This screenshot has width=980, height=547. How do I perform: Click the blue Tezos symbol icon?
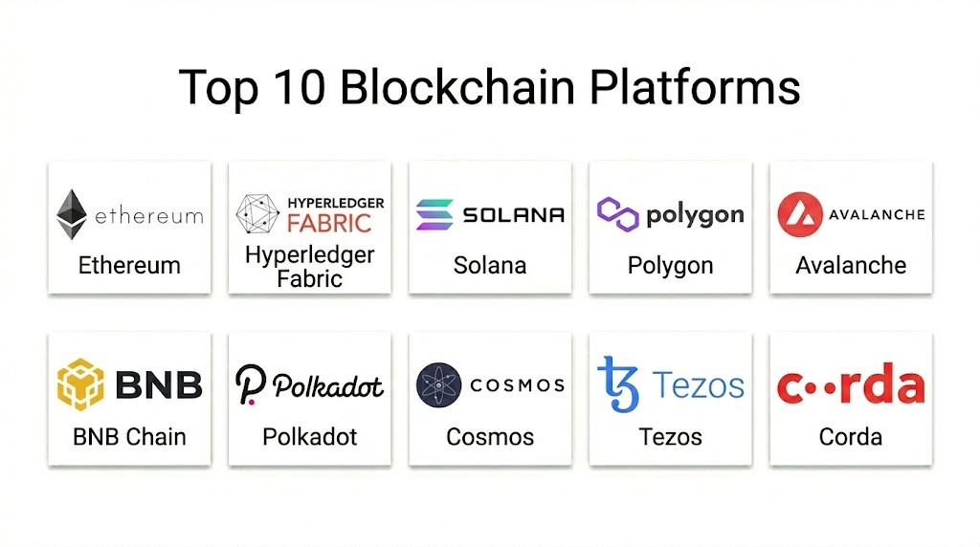pos(618,384)
